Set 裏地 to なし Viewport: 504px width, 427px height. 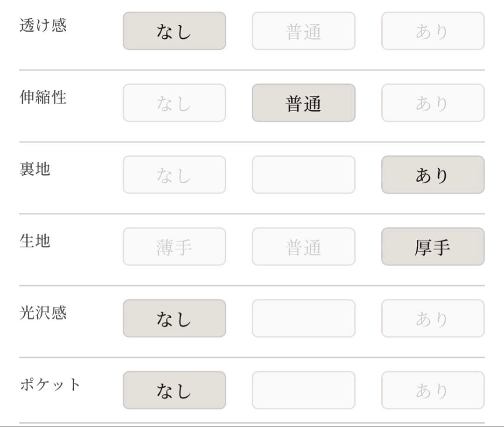click(174, 175)
